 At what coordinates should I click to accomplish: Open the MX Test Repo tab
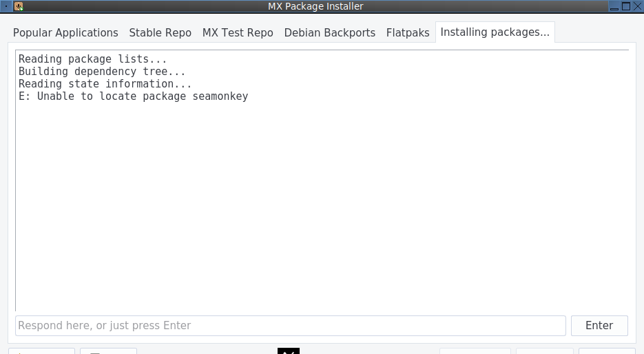tap(238, 33)
